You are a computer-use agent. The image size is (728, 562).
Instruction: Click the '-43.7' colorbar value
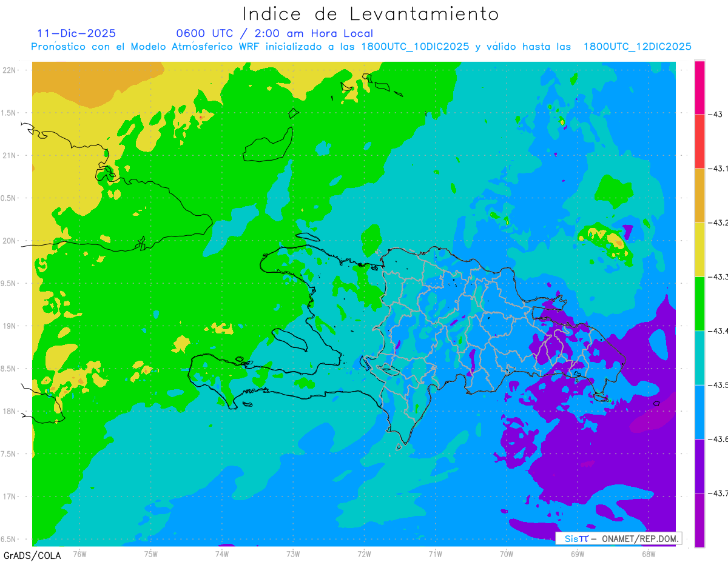718,493
